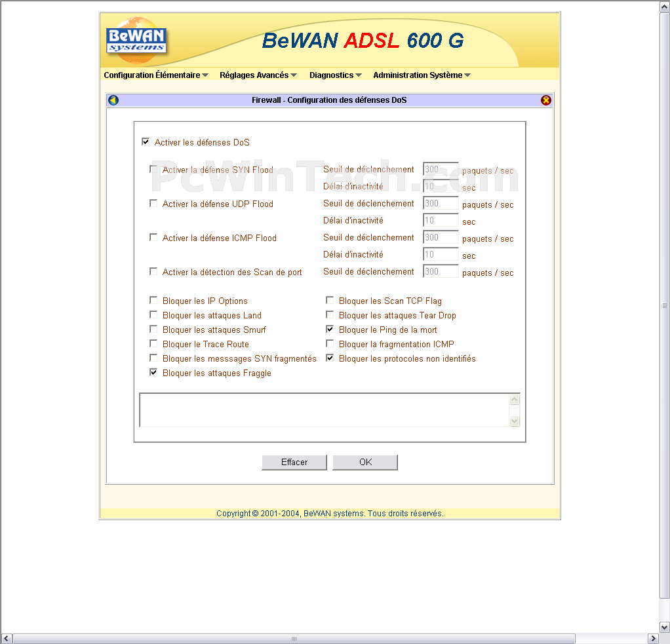
Task: Enable Activer la défense SYN Flood
Action: [x=153, y=169]
